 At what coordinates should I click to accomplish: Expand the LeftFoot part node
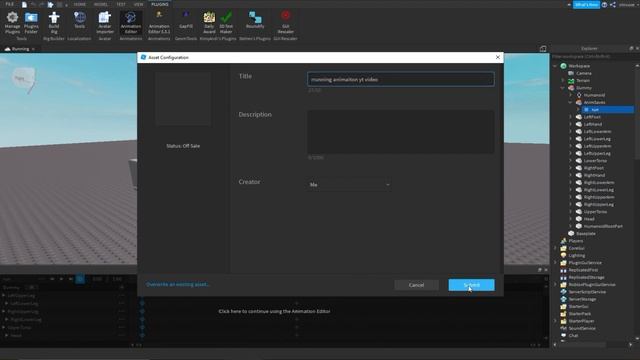point(571,117)
